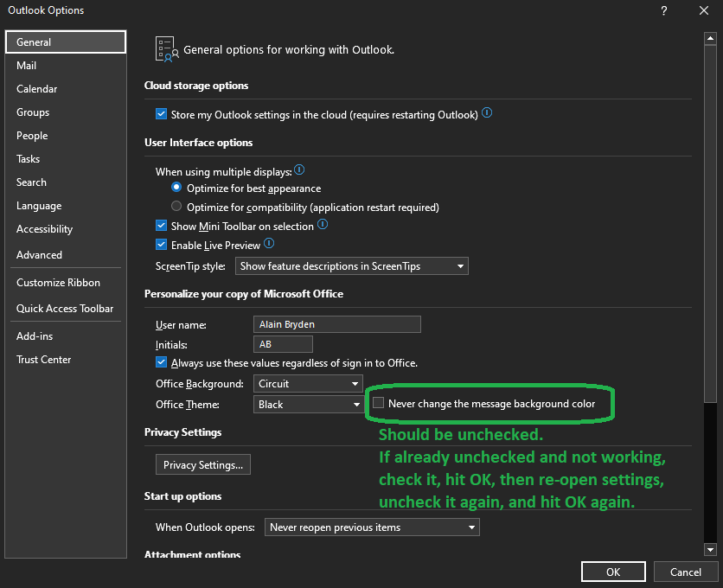Click OK to save options
The height and width of the screenshot is (588, 723).
pos(613,572)
